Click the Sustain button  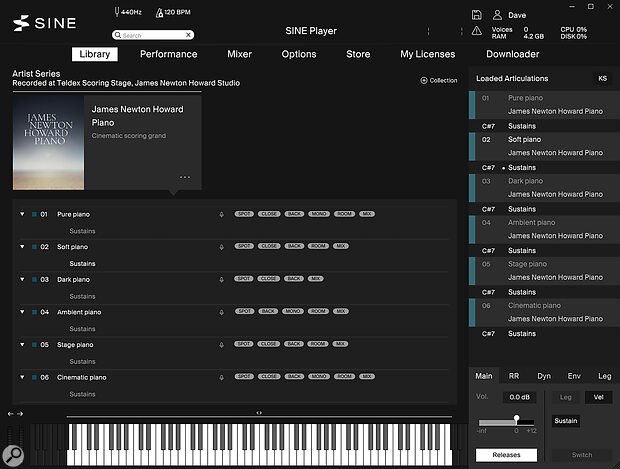(x=565, y=421)
